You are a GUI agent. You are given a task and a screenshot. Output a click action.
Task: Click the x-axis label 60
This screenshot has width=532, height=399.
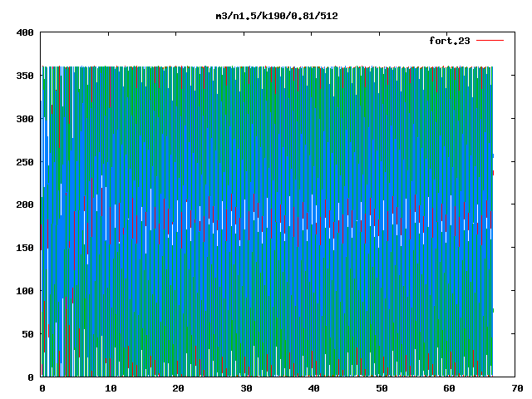[x=449, y=388]
